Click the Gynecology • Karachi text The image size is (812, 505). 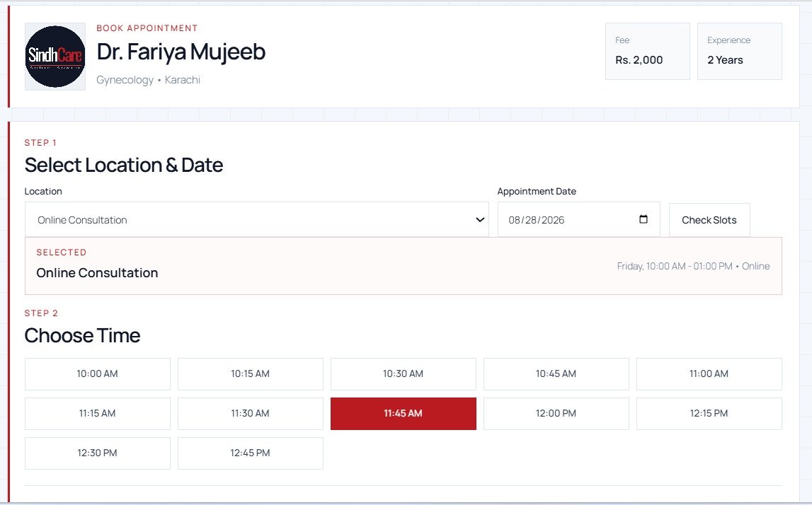148,80
